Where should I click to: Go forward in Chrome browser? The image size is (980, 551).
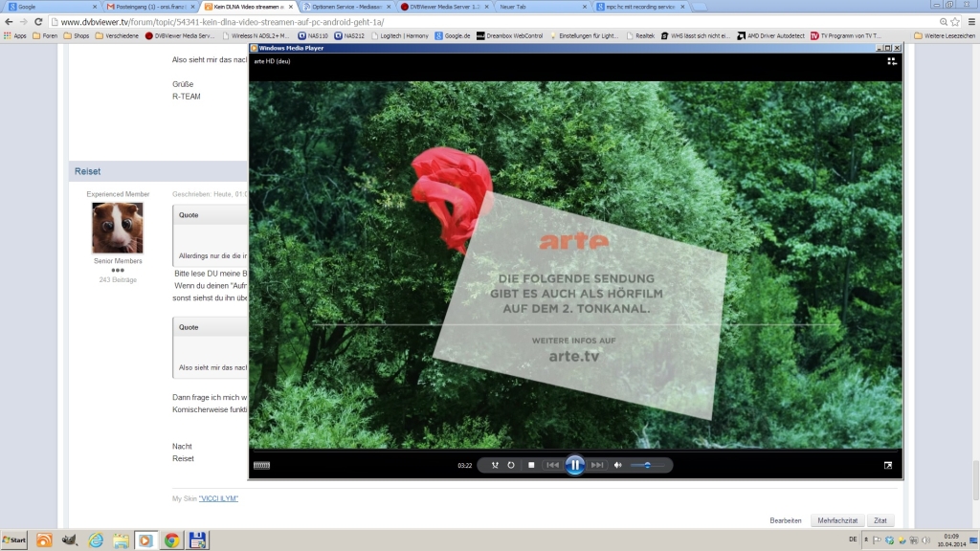[23, 22]
